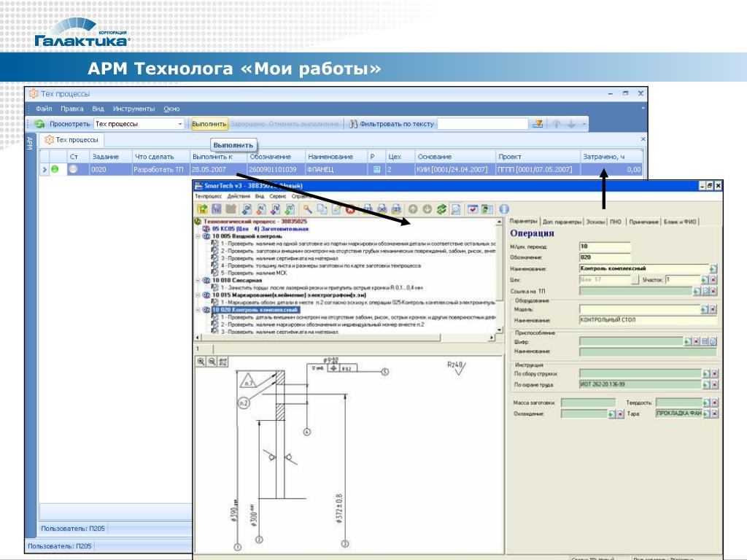Screen dimensions: 747x560
Task: Zoom out on the sketch drawing
Action: [x=212, y=362]
